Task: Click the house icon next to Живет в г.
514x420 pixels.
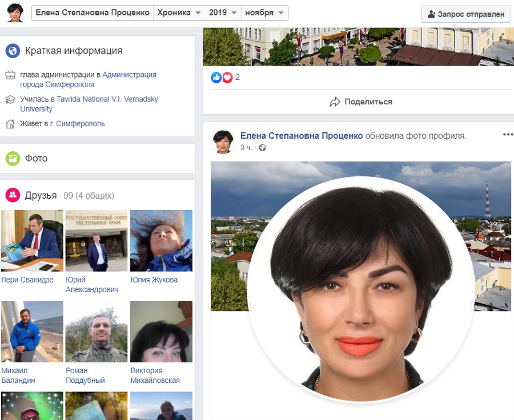Action: point(10,124)
